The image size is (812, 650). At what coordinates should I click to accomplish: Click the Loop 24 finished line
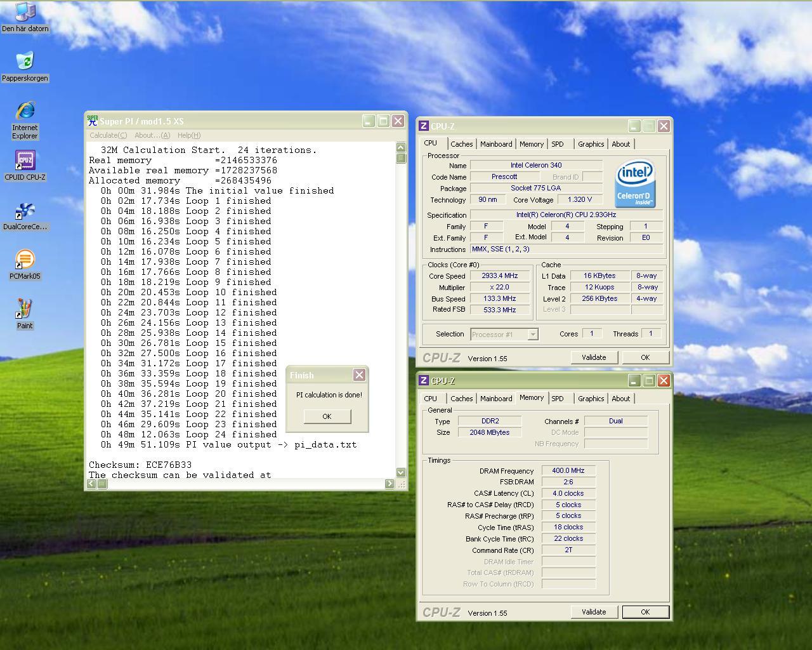189,434
